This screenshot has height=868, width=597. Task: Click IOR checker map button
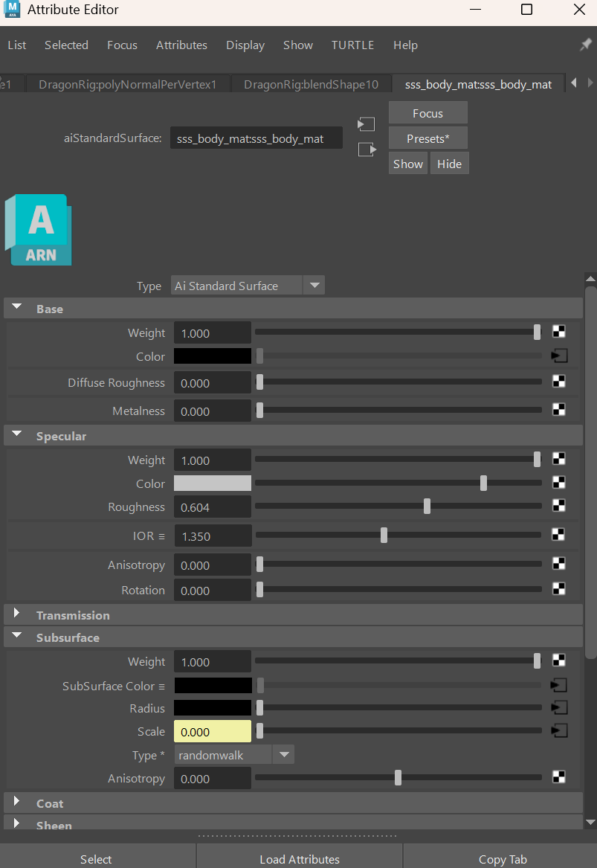tap(559, 535)
